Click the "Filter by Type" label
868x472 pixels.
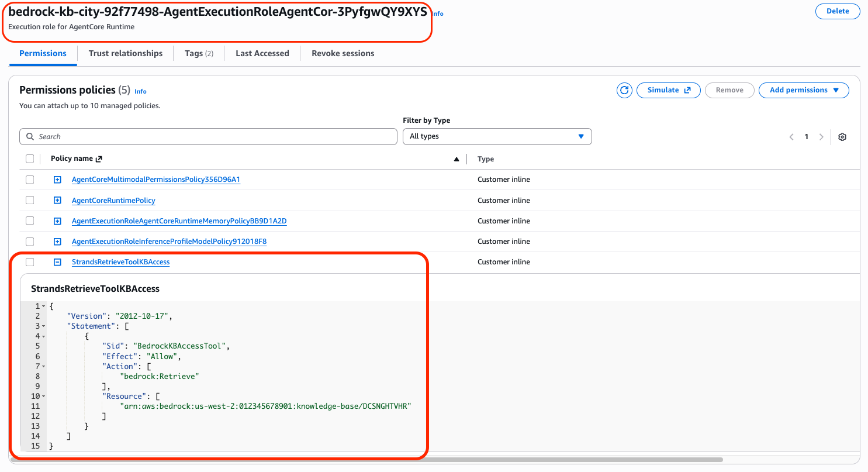[427, 120]
